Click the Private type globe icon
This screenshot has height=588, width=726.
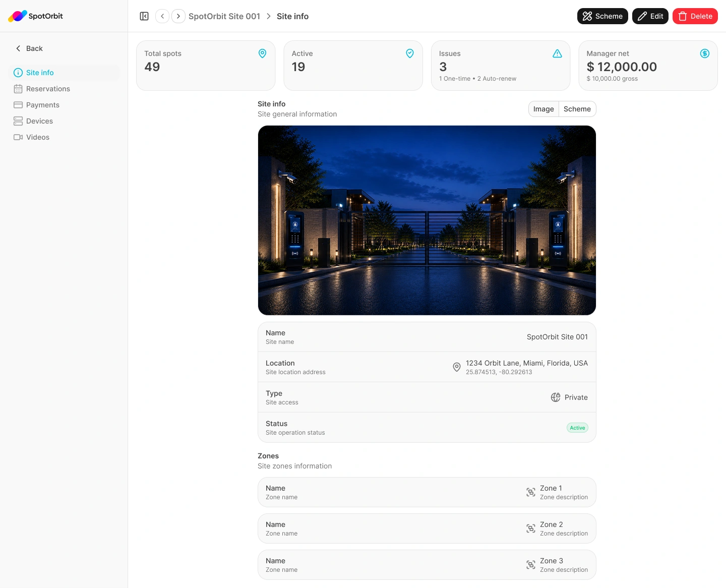(556, 397)
